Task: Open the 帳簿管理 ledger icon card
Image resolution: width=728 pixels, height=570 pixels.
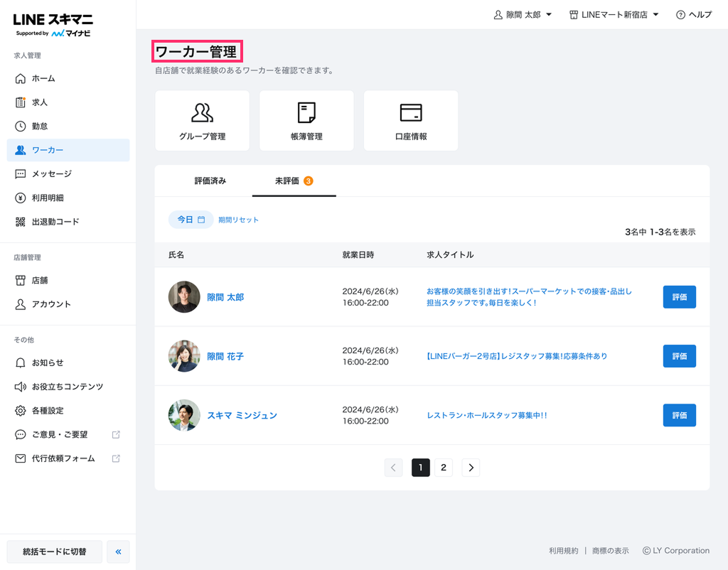Action: click(306, 113)
